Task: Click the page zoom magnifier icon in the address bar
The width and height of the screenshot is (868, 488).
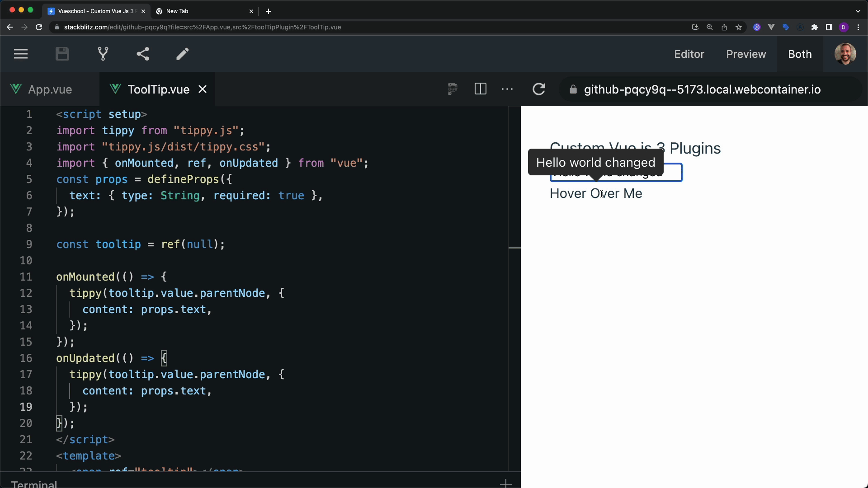Action: click(x=710, y=27)
